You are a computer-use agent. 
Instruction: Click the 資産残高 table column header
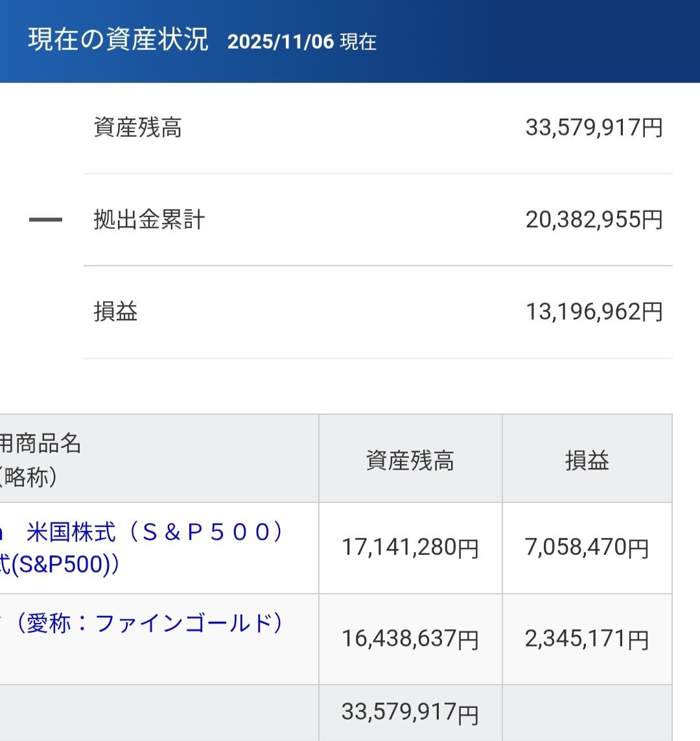410,460
